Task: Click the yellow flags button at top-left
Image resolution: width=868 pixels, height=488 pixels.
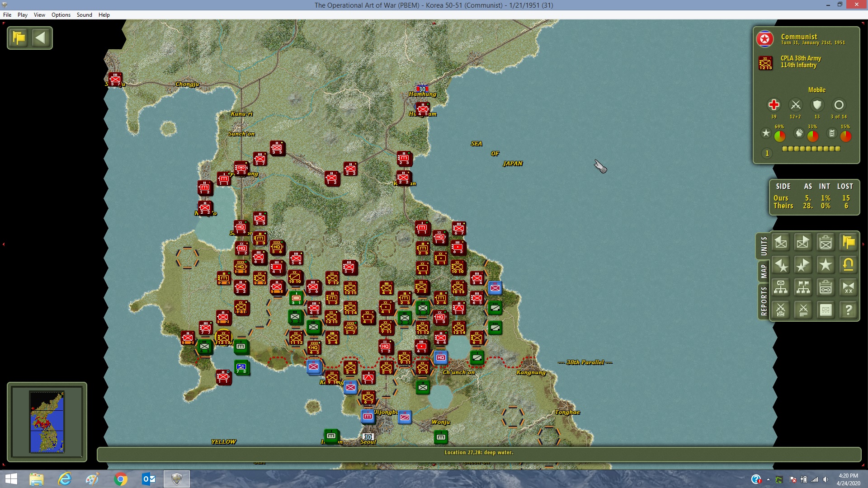Action: coord(19,38)
